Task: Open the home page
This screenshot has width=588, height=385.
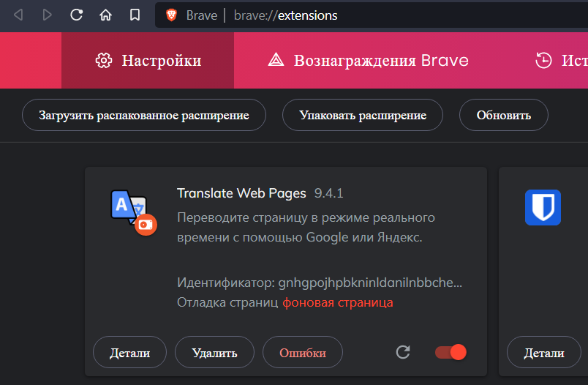Action: 106,15
